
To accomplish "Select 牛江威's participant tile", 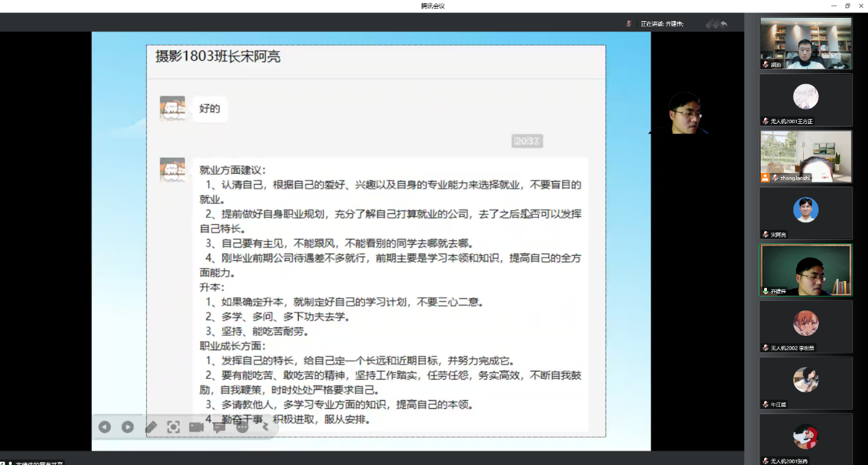I will point(806,382).
